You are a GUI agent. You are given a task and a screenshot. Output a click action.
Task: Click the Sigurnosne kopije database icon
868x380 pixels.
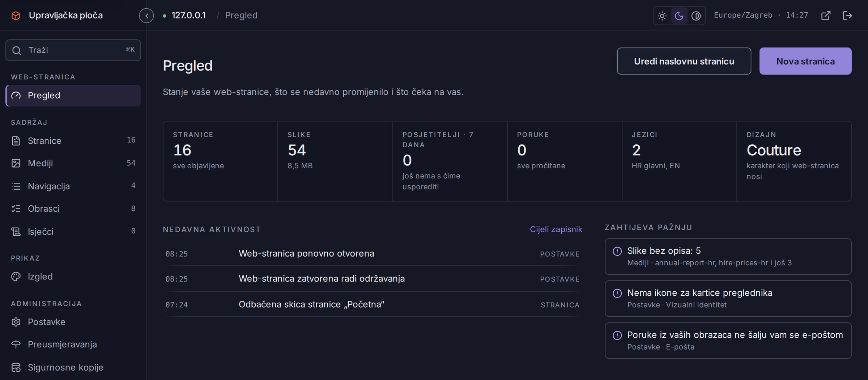click(x=16, y=367)
